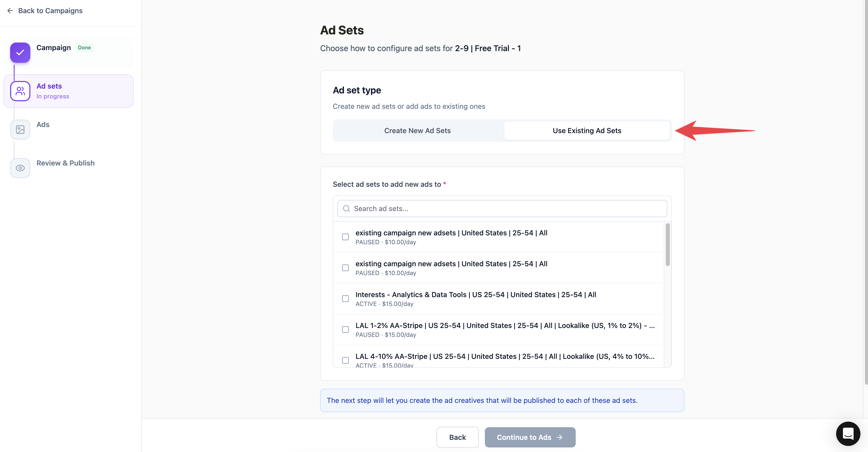
Task: Click the Back to Campaigns link
Action: (50, 11)
